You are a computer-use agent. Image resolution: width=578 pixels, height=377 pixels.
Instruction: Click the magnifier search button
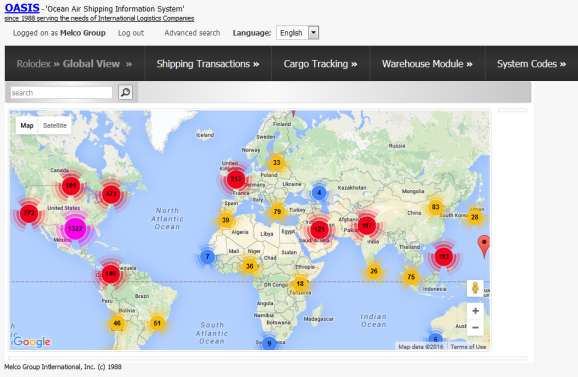click(125, 92)
